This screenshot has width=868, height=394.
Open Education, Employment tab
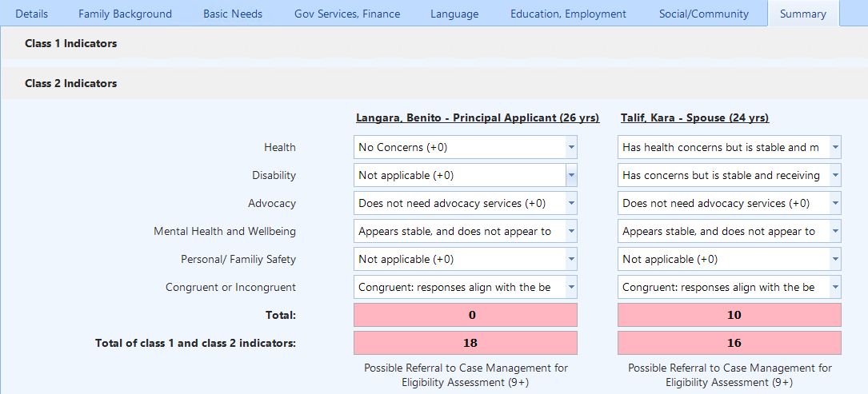pos(568,14)
